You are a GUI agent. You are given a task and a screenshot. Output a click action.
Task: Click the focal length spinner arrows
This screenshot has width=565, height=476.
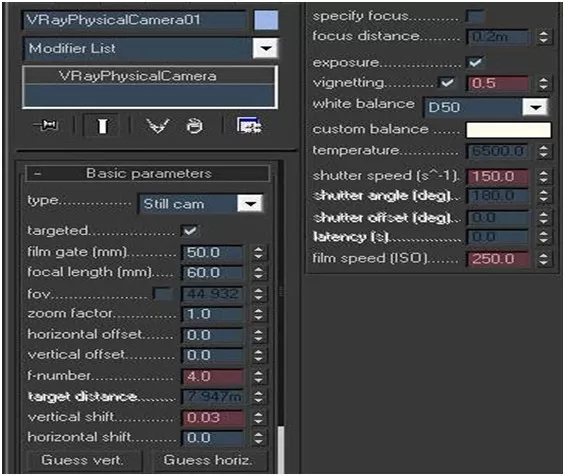[x=258, y=273]
